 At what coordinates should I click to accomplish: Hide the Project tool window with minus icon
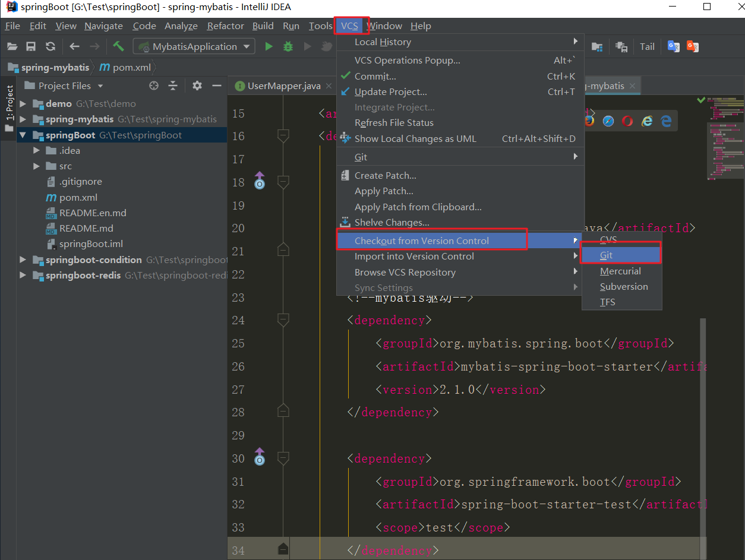216,86
